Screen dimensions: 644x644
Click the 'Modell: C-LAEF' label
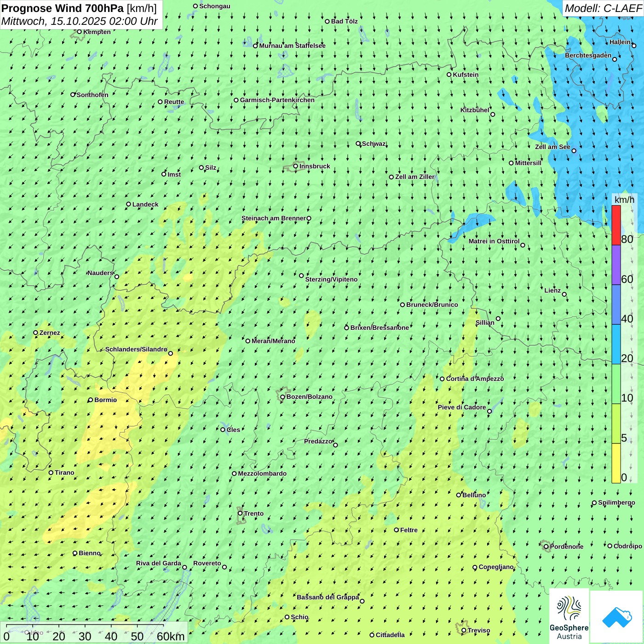(603, 8)
